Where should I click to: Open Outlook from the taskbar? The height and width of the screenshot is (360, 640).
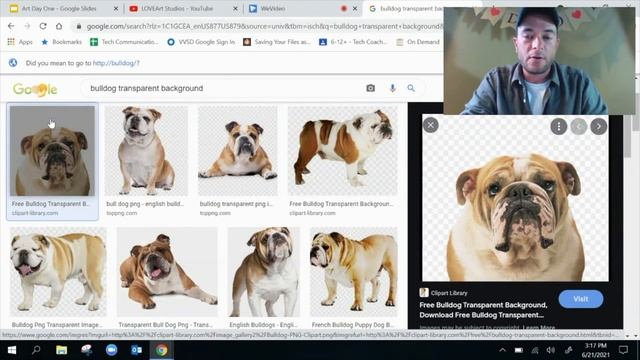pos(136,350)
